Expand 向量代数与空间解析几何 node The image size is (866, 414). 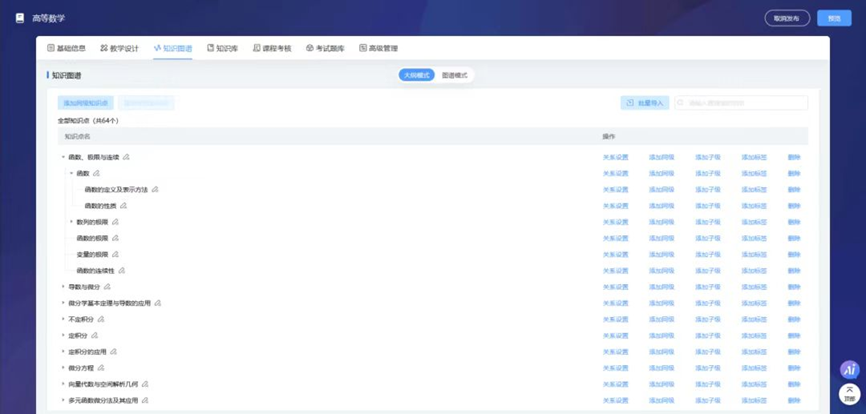point(63,384)
